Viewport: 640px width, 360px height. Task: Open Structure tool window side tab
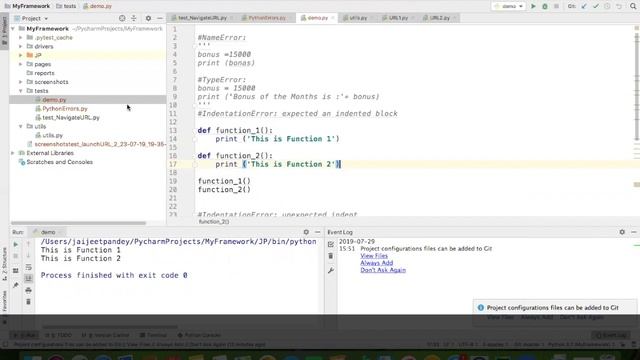(x=4, y=263)
